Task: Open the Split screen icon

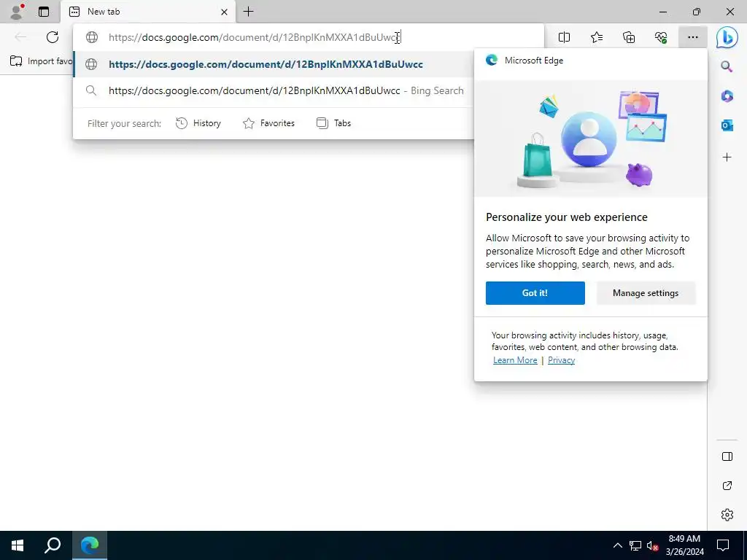Action: 564,37
